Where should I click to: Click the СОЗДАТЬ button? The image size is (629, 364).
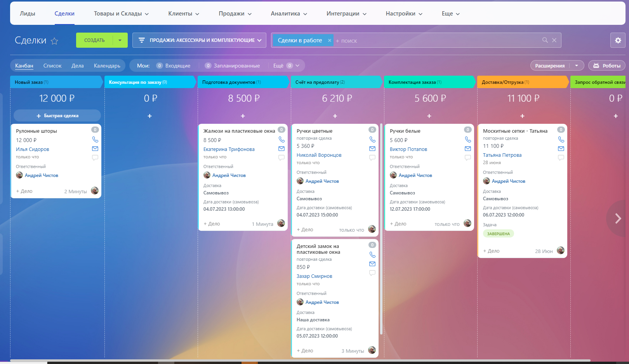click(x=94, y=40)
